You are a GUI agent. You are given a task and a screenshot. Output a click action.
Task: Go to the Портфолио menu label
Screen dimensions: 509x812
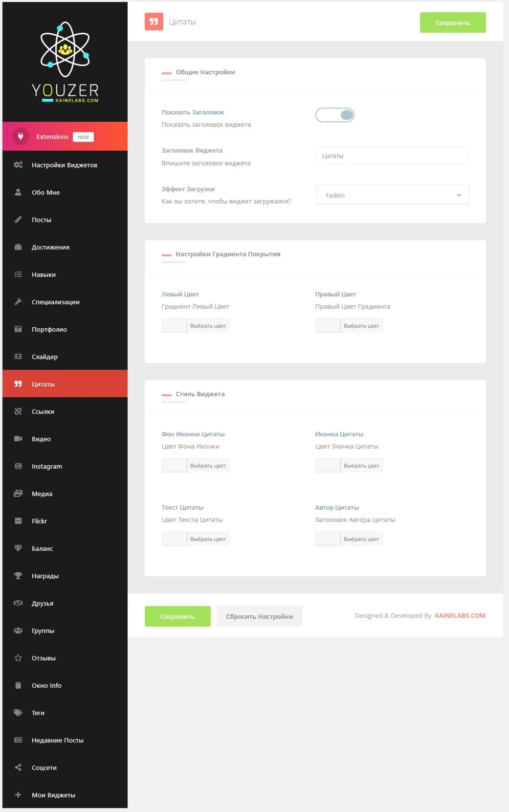tap(49, 329)
